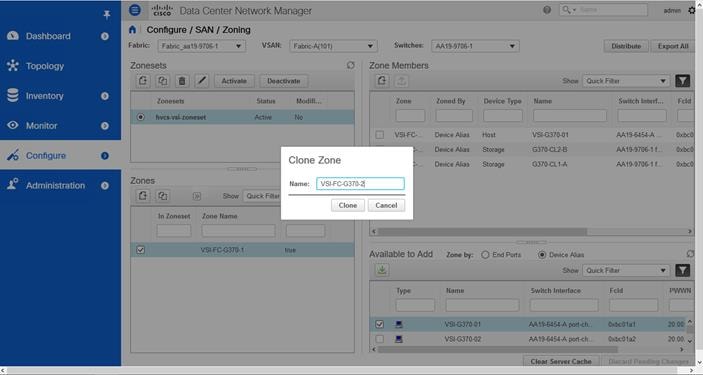Open the help question mark icon
The height and width of the screenshot is (375, 703).
pos(547,10)
